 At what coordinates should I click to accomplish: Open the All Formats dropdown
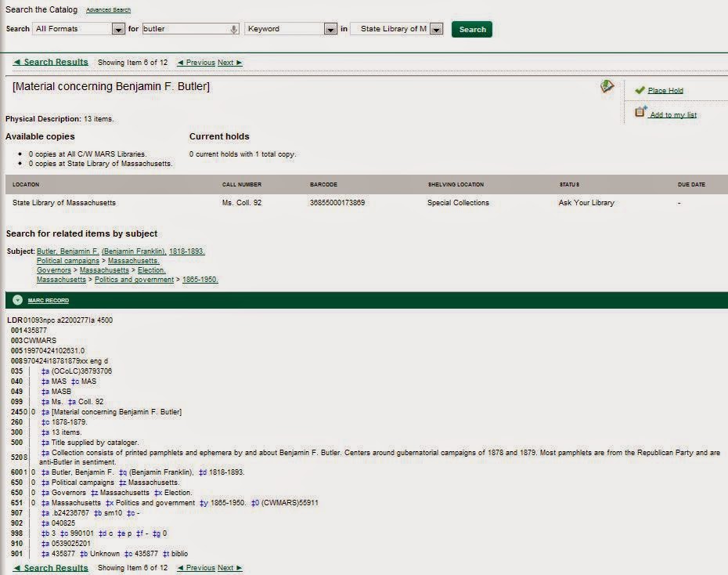[118, 29]
